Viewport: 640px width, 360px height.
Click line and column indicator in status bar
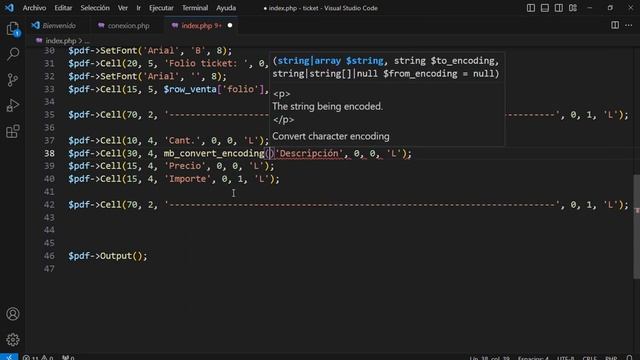click(489, 358)
